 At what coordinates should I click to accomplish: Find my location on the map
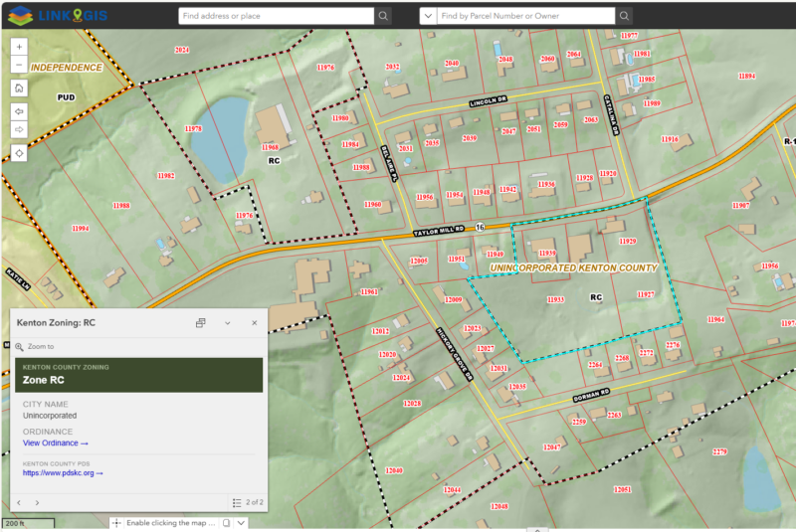point(19,153)
